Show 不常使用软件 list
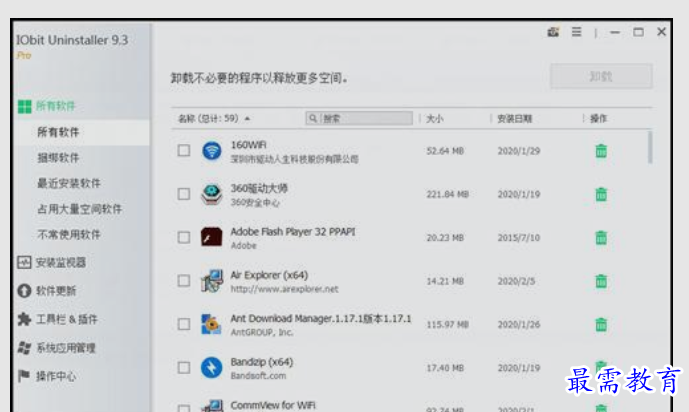The width and height of the screenshot is (689, 412). pos(69,235)
